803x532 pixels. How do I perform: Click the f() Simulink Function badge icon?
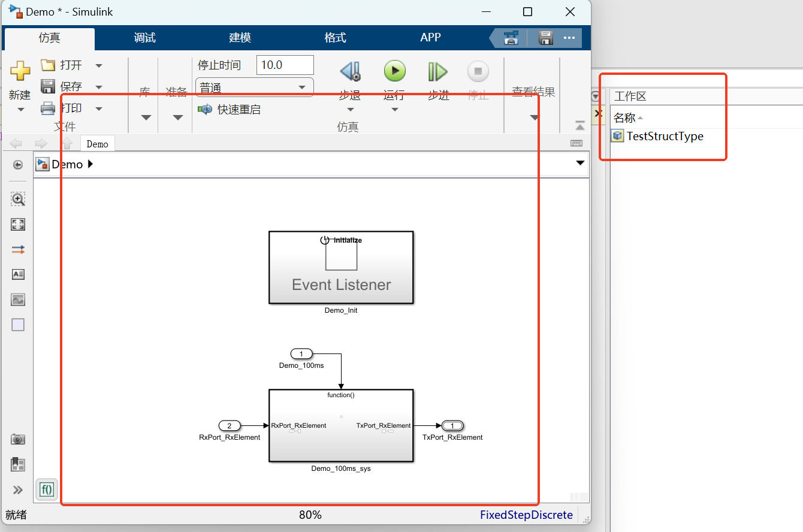(x=46, y=489)
